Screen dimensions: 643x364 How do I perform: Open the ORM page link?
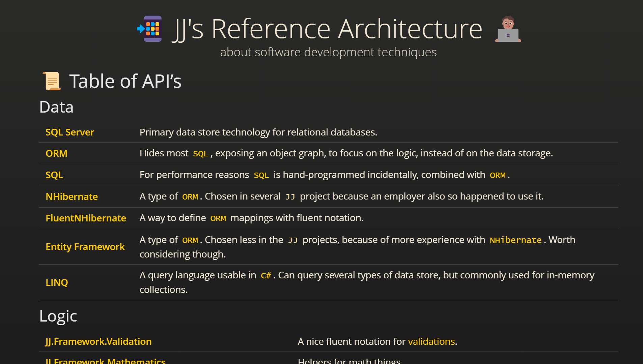[x=56, y=153]
